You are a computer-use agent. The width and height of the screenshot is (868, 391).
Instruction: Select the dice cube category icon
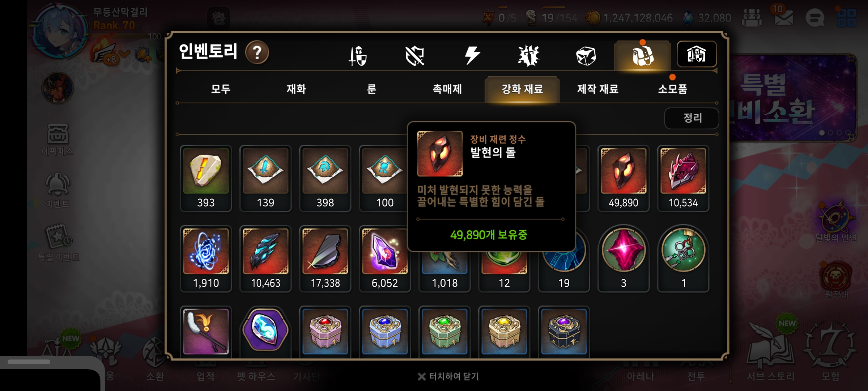pos(586,56)
